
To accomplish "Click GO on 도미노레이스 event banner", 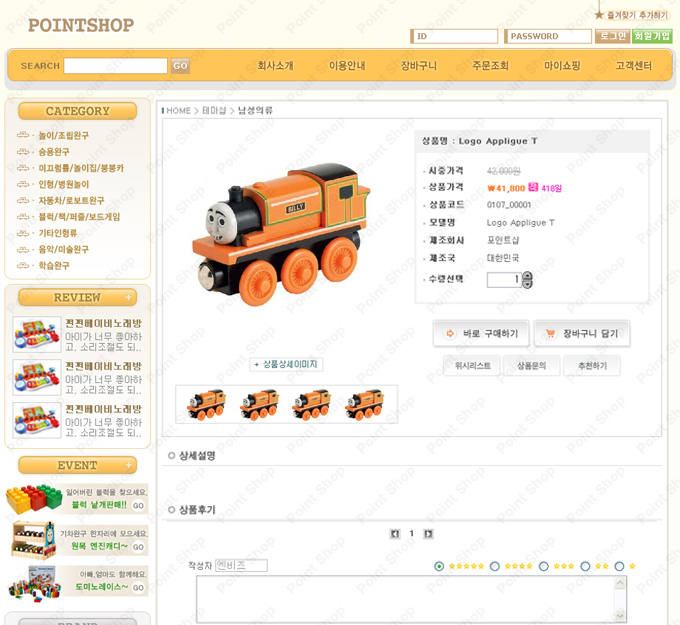I will click(138, 588).
